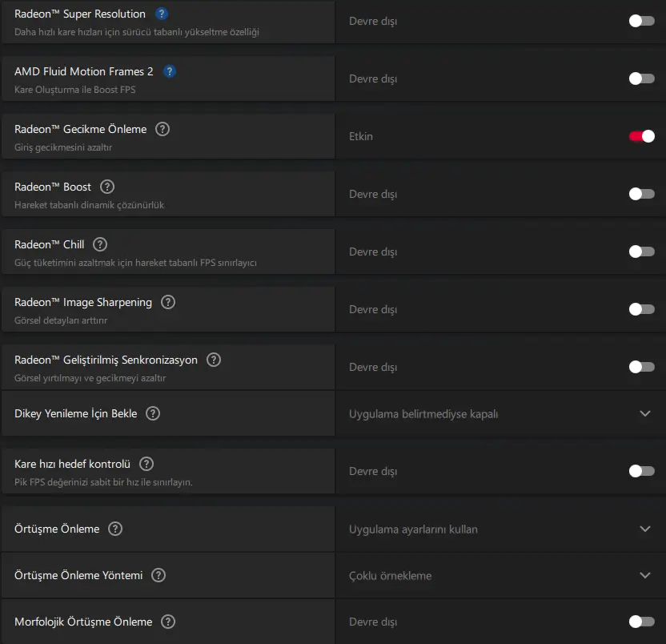Enable AMD Fluid Motion Frames 2 switch
Screen dimensions: 666x644
tap(641, 78)
